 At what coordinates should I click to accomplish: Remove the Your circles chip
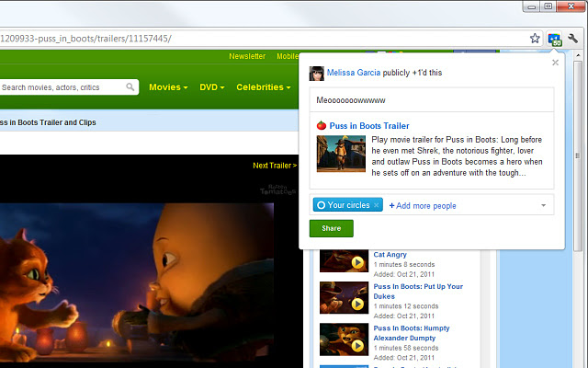(377, 205)
